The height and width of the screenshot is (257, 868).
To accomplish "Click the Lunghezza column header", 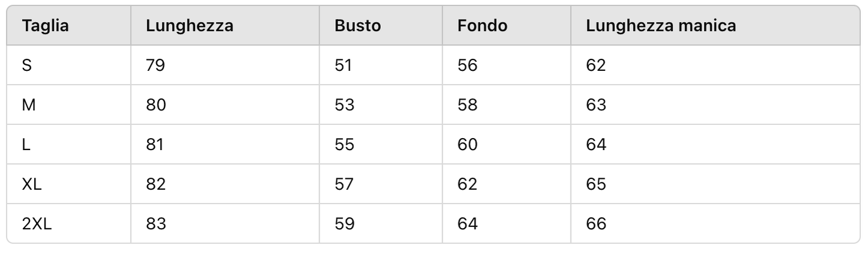I will (x=189, y=26).
